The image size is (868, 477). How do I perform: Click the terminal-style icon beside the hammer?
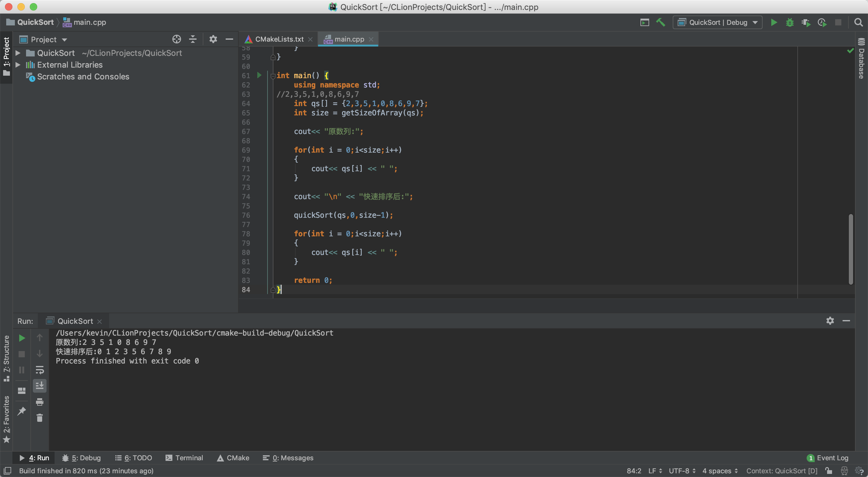644,22
